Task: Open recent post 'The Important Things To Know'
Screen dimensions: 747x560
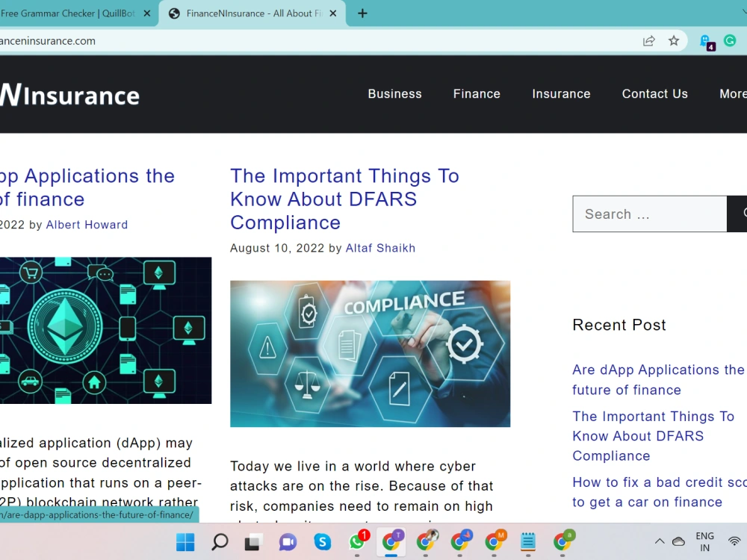Action: click(653, 436)
